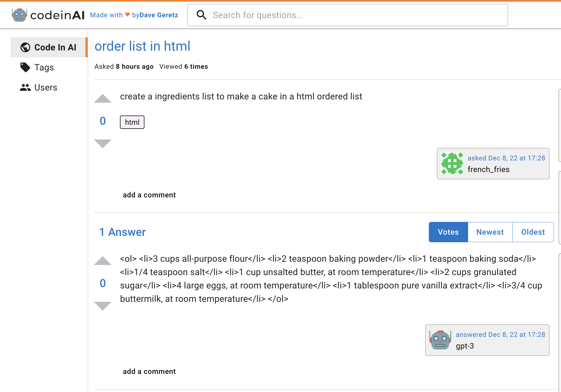Downvote the gpt-3 answer
The width and height of the screenshot is (561, 392).
click(x=103, y=306)
